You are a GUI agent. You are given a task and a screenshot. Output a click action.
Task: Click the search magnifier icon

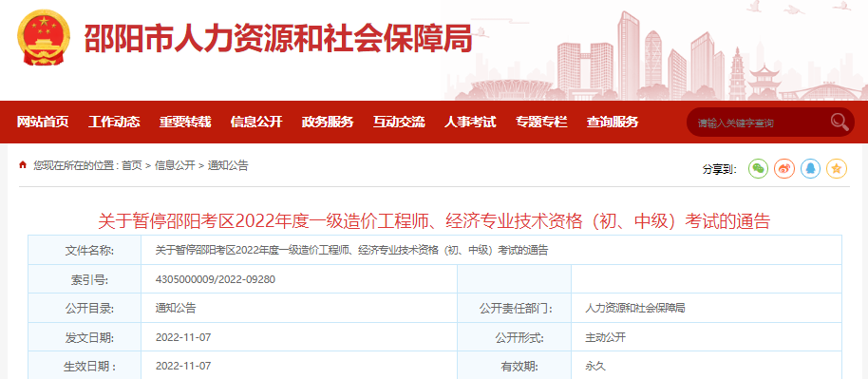839,122
